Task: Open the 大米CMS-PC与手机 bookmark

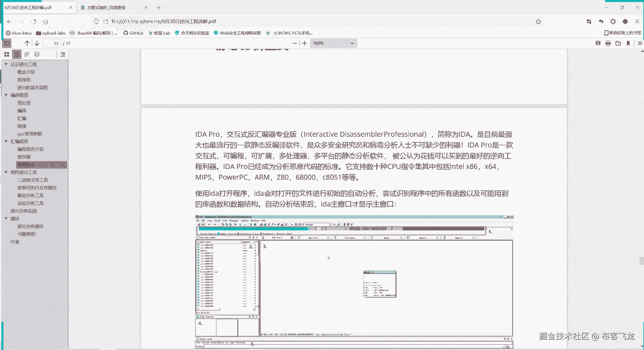Action: pyautogui.click(x=289, y=33)
